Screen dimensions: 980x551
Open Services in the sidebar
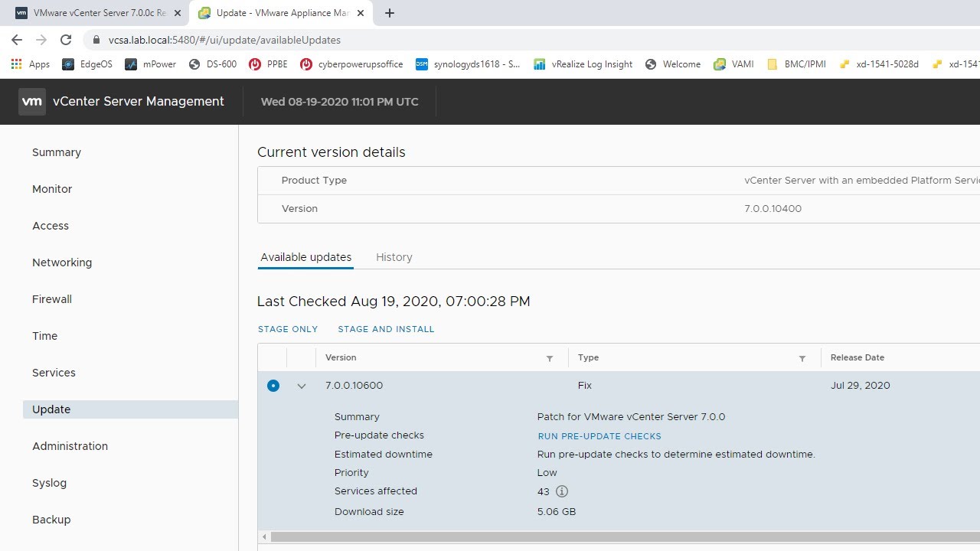point(54,373)
